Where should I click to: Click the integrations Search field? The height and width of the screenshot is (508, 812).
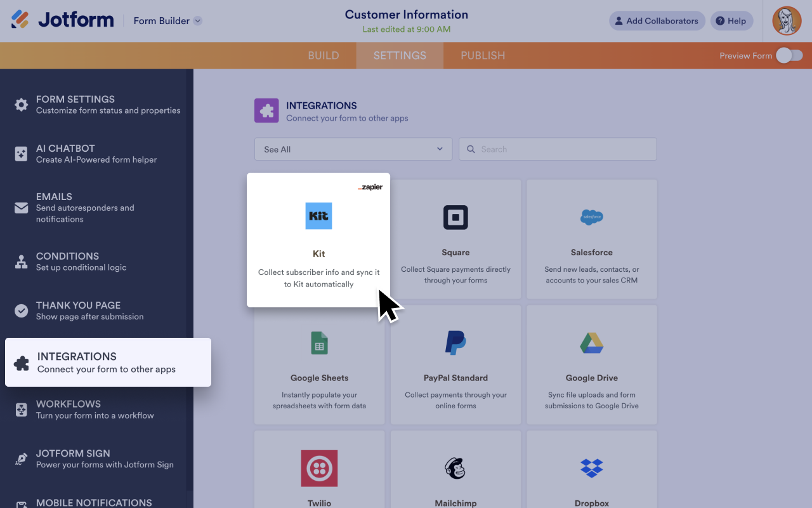558,149
